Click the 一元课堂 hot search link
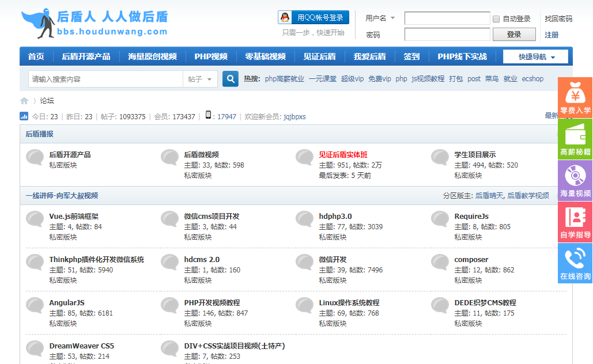Viewport: 593px width, 364px height. coord(323,79)
